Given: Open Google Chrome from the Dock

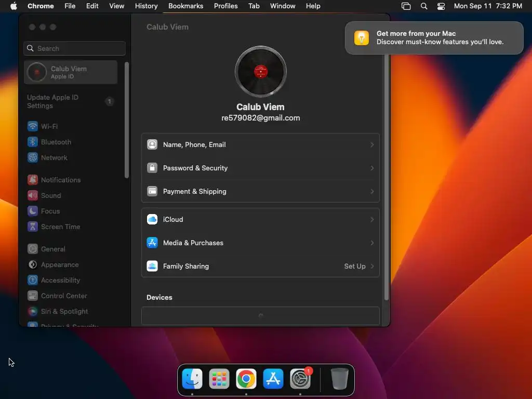Looking at the screenshot, I should coord(246,379).
